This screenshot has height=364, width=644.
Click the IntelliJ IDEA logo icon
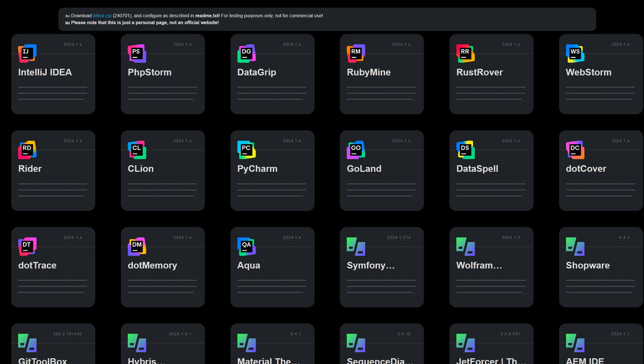pyautogui.click(x=27, y=53)
